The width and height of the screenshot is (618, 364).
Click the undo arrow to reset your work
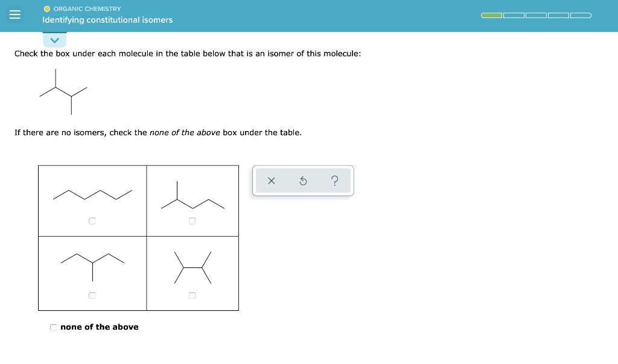tap(303, 180)
